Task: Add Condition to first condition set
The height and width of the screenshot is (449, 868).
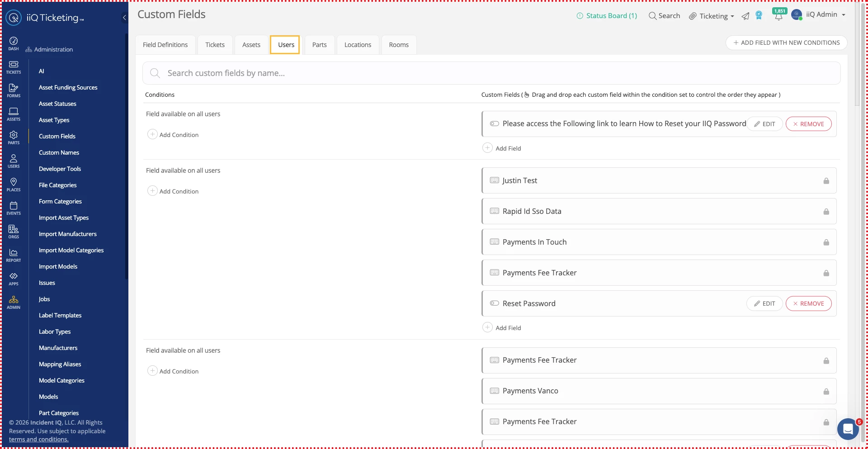Action: [x=173, y=134]
